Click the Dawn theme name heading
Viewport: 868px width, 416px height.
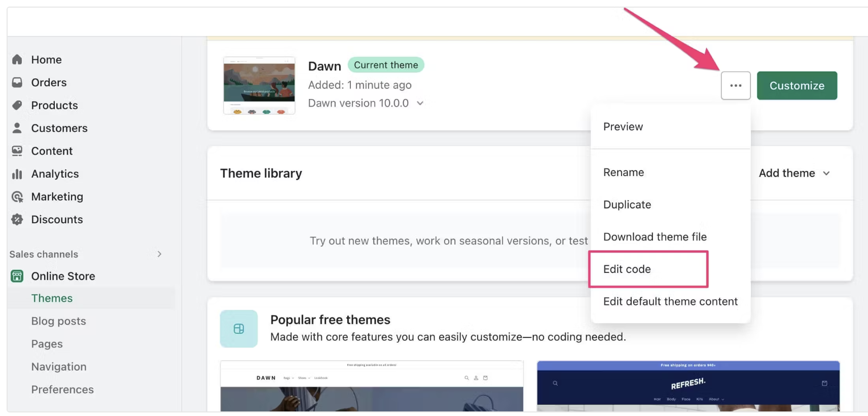(324, 66)
